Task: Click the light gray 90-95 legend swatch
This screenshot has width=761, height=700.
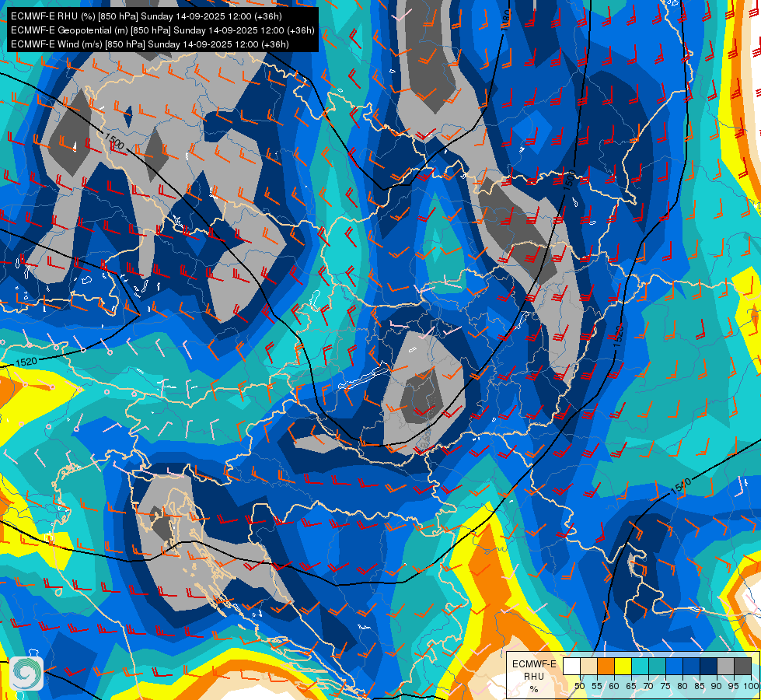Action: (x=725, y=666)
